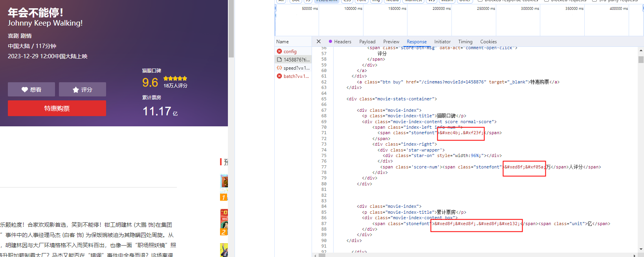This screenshot has height=257, width=644.
Task: Click the star 评分 button
Action: 83,90
